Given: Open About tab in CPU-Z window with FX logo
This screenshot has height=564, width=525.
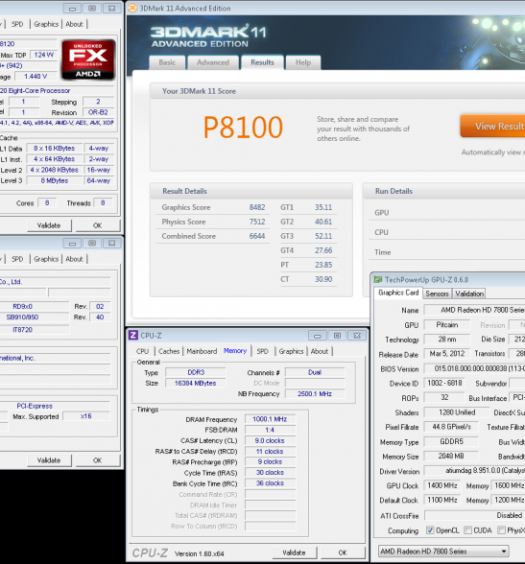Looking at the screenshot, I should click(74, 24).
